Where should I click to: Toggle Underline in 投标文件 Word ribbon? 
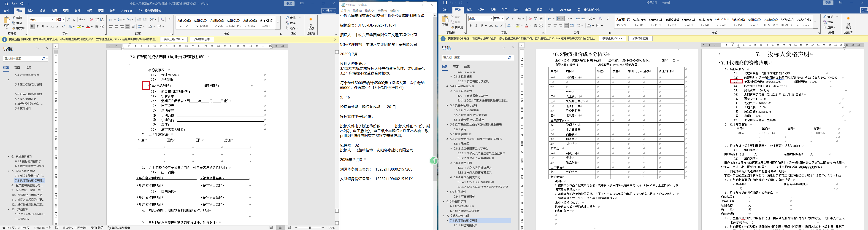pyautogui.click(x=481, y=26)
